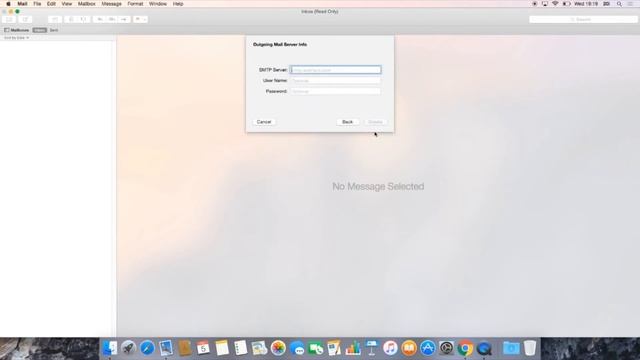Viewport: 640px width, 360px height.
Task: Open the Mailbox menu
Action: [87, 4]
